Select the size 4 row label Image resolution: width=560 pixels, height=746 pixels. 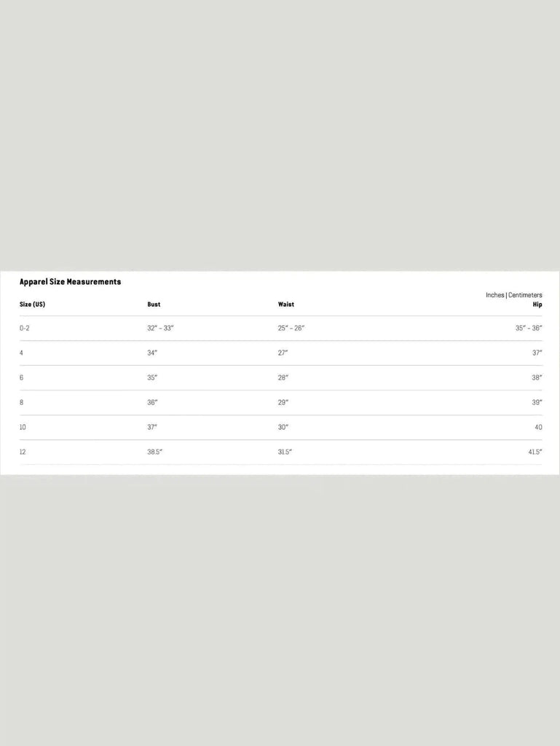pyautogui.click(x=22, y=353)
